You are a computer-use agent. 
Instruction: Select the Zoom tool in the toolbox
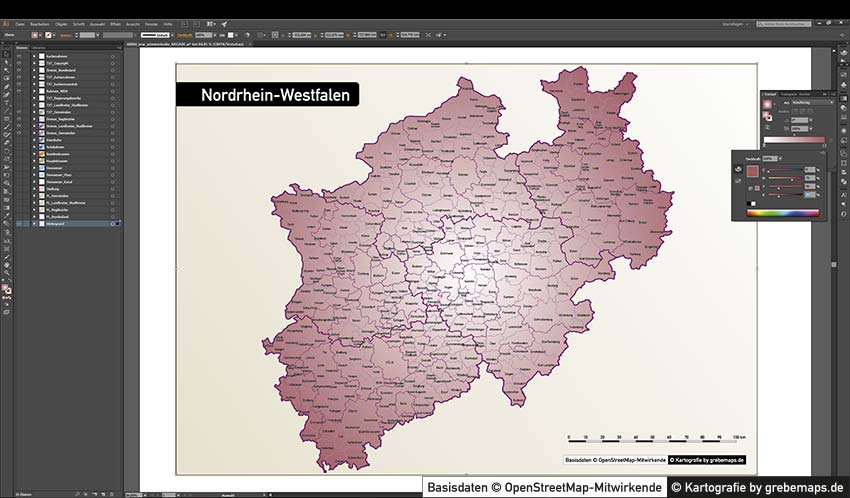[6, 272]
